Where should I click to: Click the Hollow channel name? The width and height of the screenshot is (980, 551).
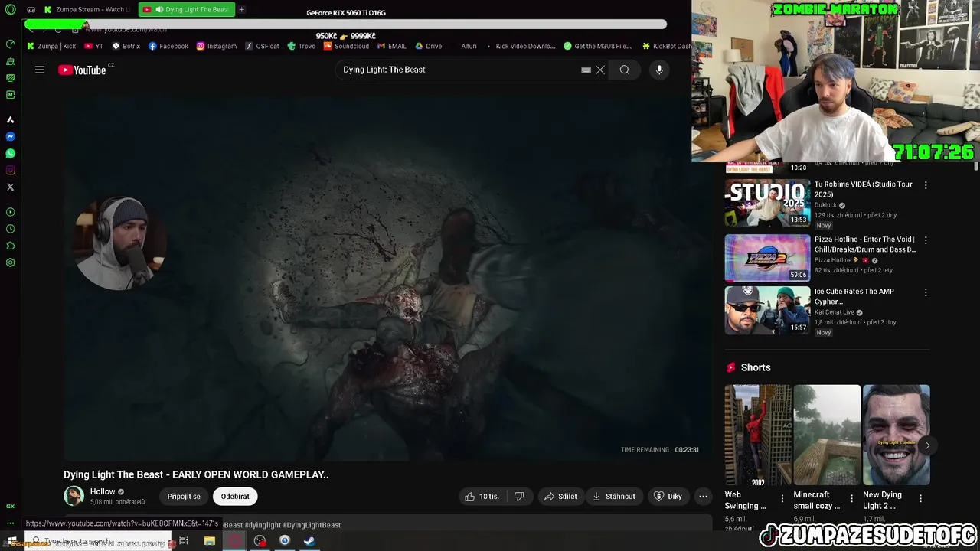coord(103,492)
